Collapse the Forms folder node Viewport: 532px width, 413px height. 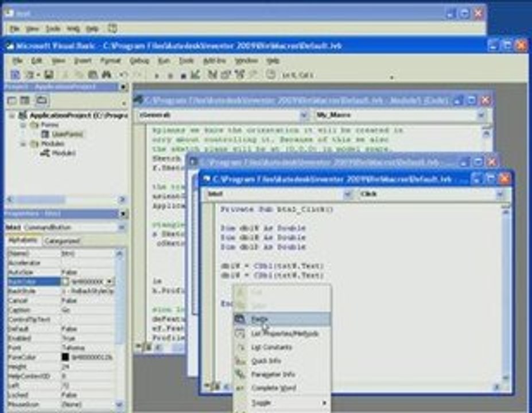[x=23, y=125]
